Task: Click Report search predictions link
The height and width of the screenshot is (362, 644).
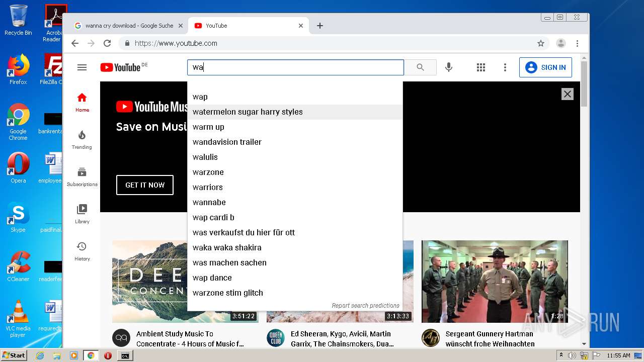Action: [x=365, y=305]
